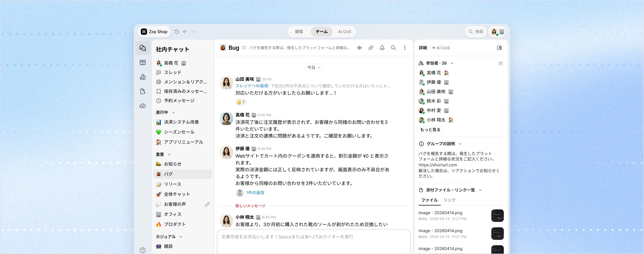The width and height of the screenshot is (644, 254).
Task: Select participant 中村 愛 in the list
Action: pyautogui.click(x=434, y=110)
